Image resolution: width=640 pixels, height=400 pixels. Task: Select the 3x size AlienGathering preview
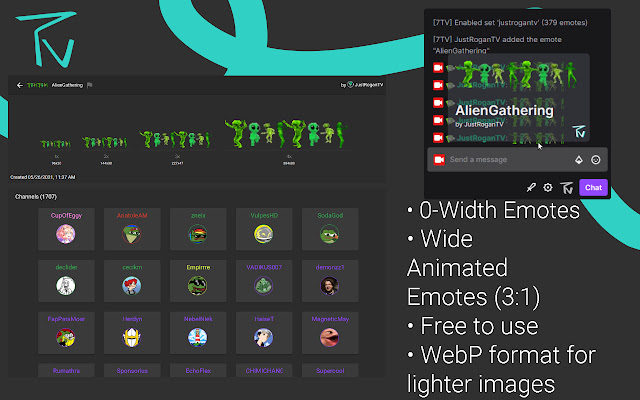[176, 139]
